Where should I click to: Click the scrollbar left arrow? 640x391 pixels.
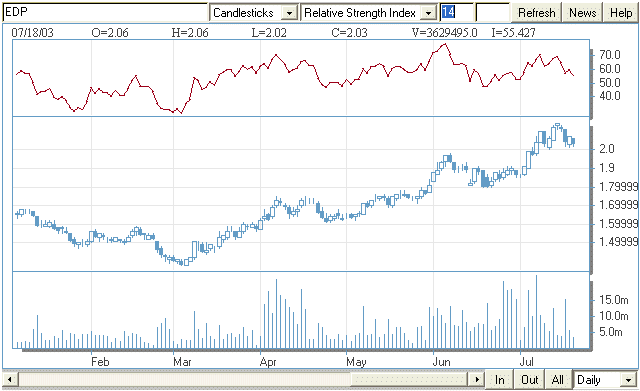pos(10,380)
